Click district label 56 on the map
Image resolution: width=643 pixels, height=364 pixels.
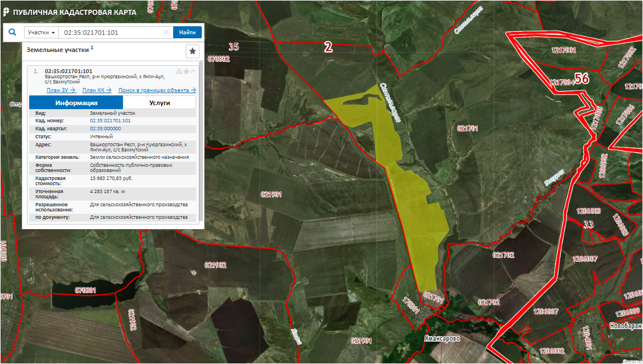point(582,79)
